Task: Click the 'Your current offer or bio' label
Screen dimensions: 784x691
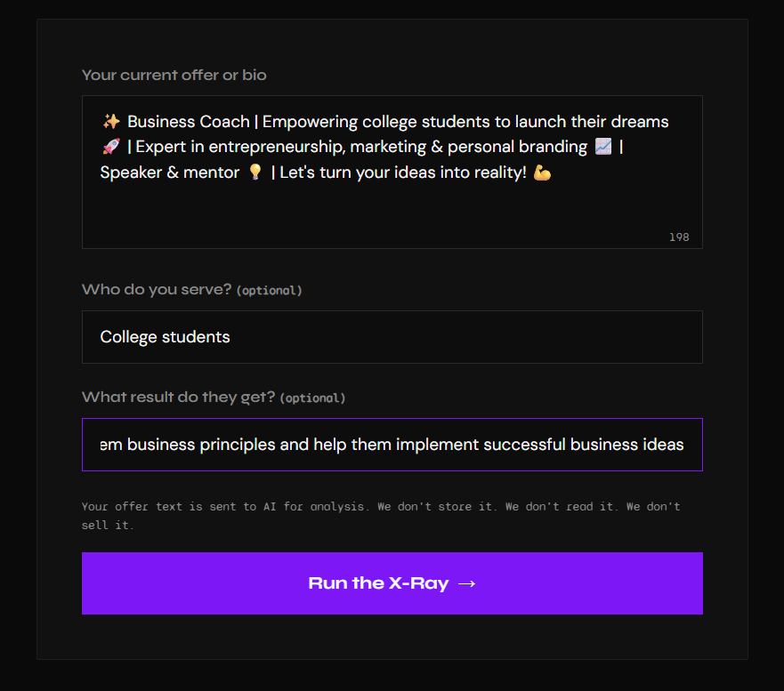Action: point(174,75)
